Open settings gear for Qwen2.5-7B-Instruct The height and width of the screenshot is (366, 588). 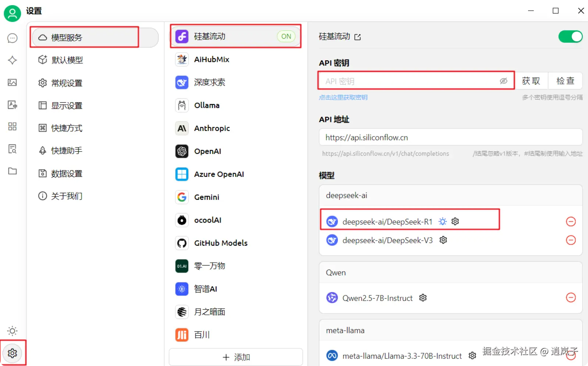pos(423,298)
